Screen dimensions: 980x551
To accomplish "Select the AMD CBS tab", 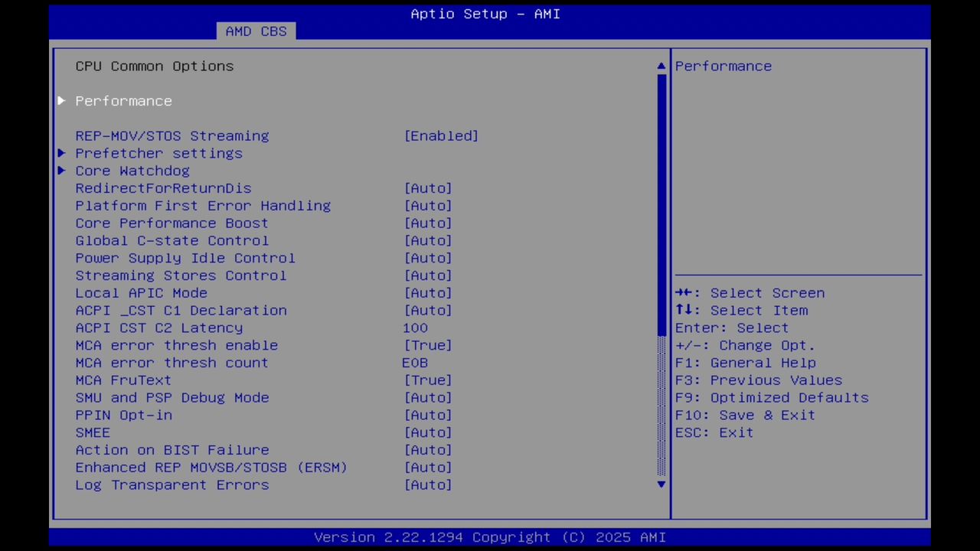I will pos(256,31).
